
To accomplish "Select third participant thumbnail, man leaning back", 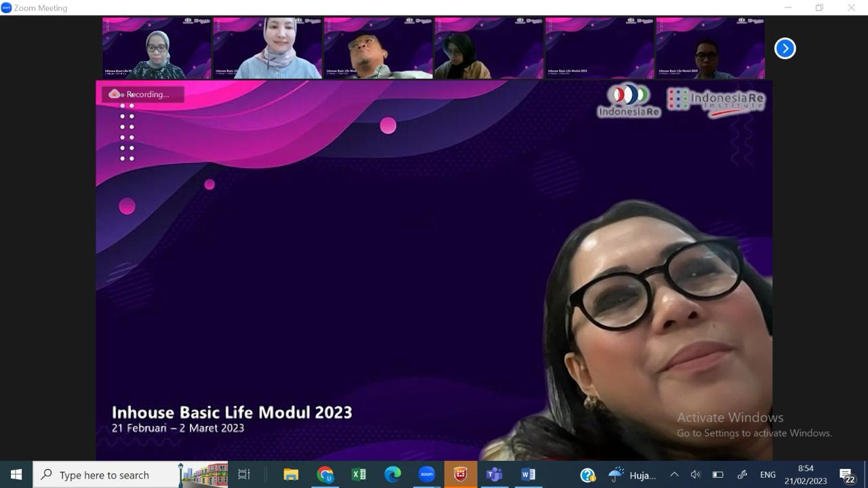I will point(378,48).
